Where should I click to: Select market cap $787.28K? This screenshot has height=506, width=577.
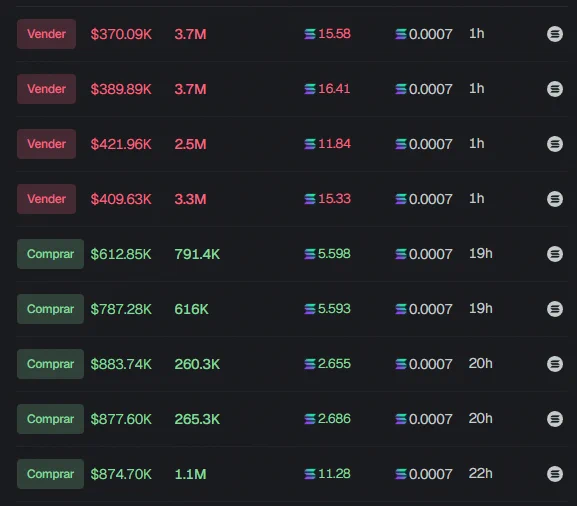[x=121, y=309]
